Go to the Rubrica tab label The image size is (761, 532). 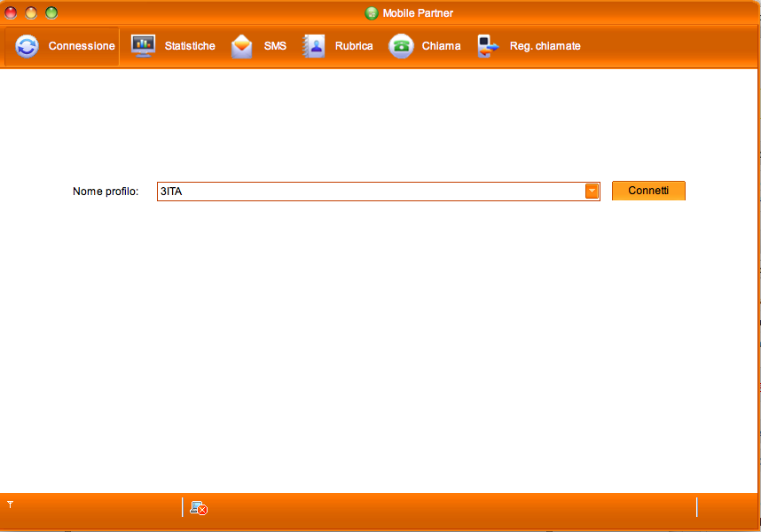354,46
